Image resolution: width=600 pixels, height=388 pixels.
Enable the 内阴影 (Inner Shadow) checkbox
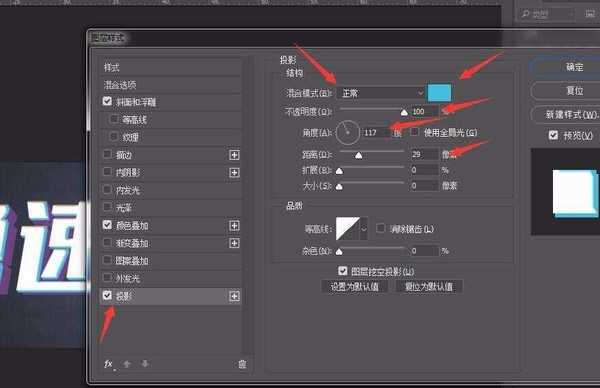(x=107, y=172)
